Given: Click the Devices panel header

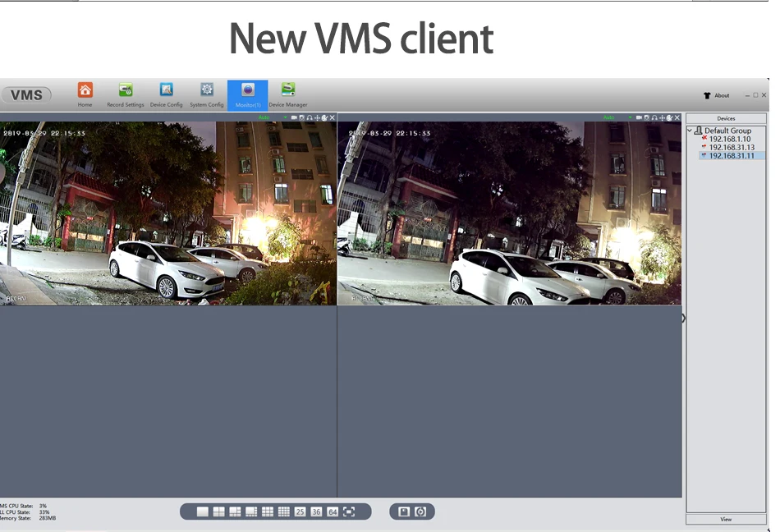Looking at the screenshot, I should click(726, 118).
